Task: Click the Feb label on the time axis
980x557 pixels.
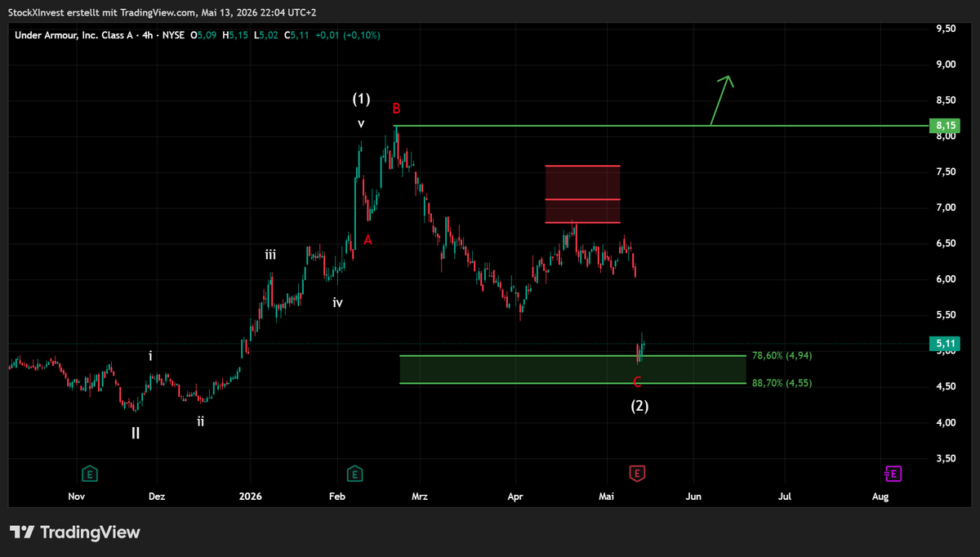Action: (336, 496)
